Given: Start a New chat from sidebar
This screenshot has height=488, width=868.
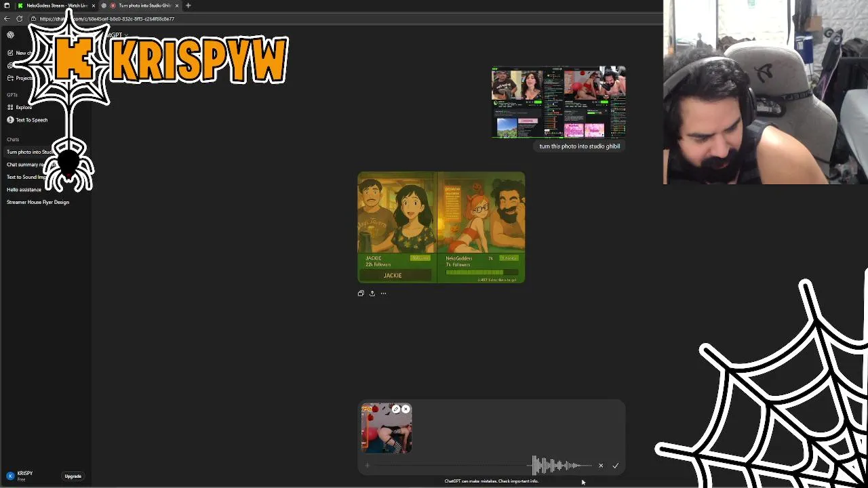Looking at the screenshot, I should 20,53.
